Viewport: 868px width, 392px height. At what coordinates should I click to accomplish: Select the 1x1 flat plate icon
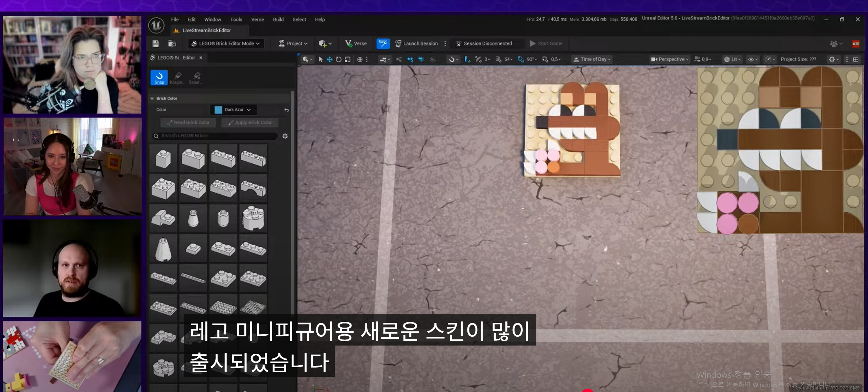click(x=193, y=249)
